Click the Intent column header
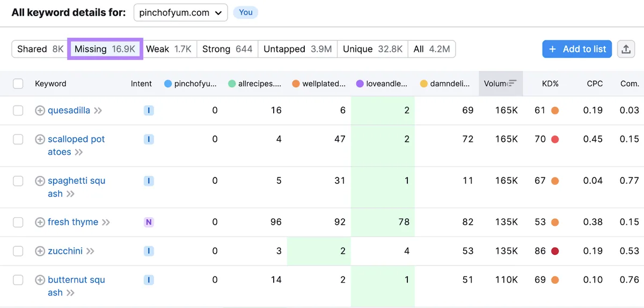The width and height of the screenshot is (644, 308). pos(141,84)
